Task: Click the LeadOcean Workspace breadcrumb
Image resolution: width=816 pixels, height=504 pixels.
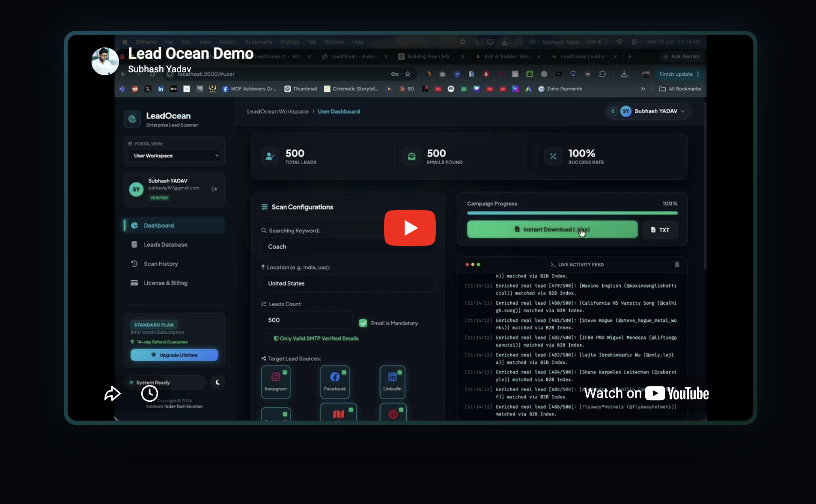Action: pyautogui.click(x=278, y=112)
